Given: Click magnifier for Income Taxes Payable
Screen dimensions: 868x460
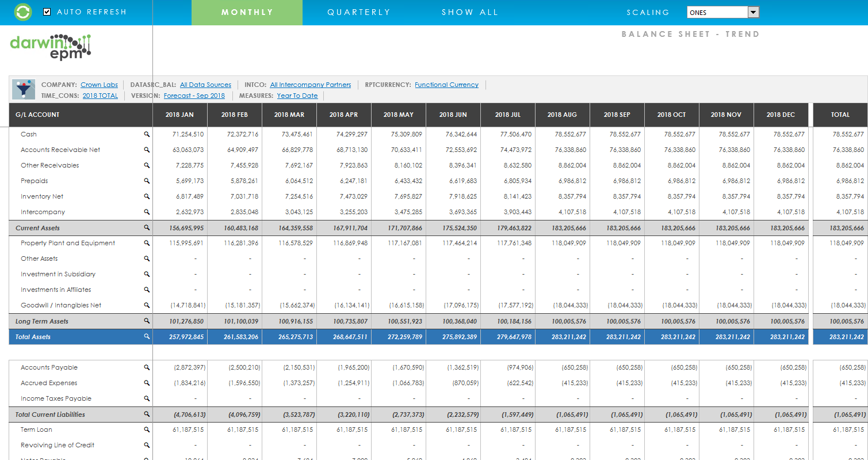Looking at the screenshot, I should 147,398.
